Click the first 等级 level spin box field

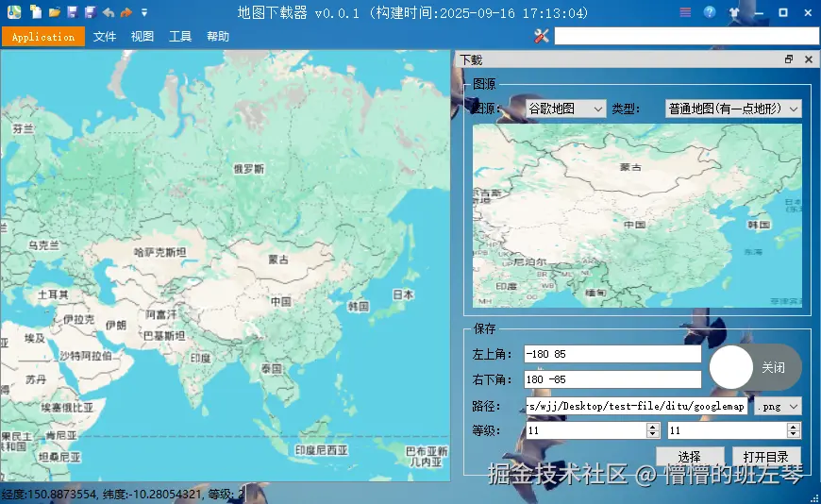586,430
